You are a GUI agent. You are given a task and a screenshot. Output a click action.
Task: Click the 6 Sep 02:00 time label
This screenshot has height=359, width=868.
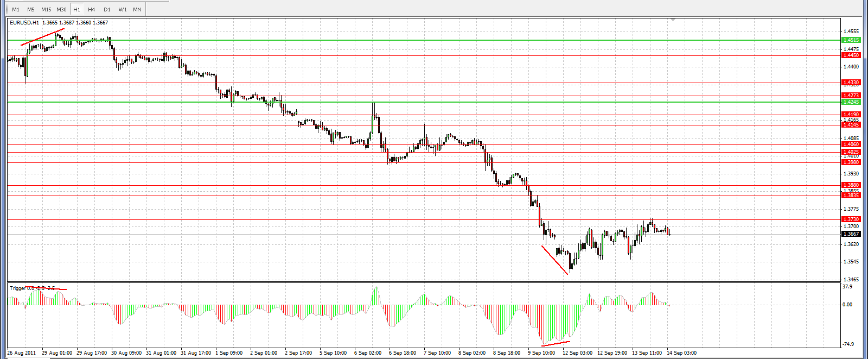tap(368, 353)
